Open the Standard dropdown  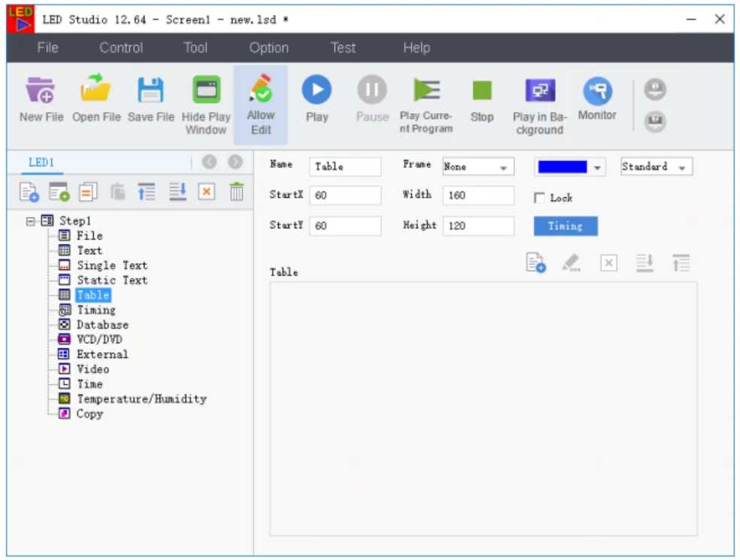click(657, 167)
